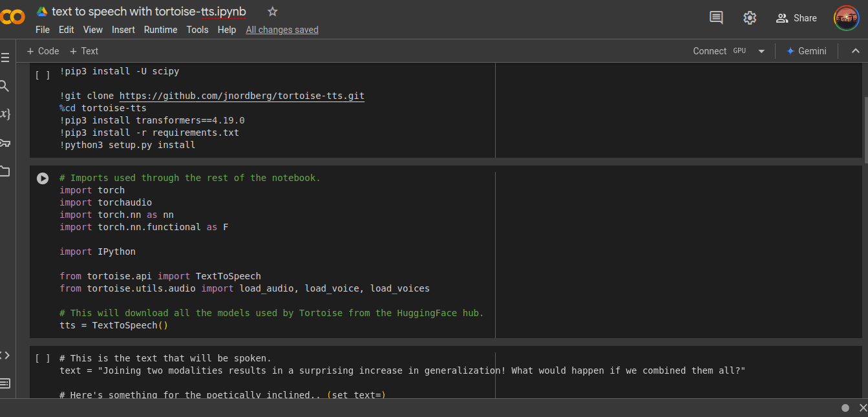
Task: Open the secrets key icon
Action: point(5,143)
